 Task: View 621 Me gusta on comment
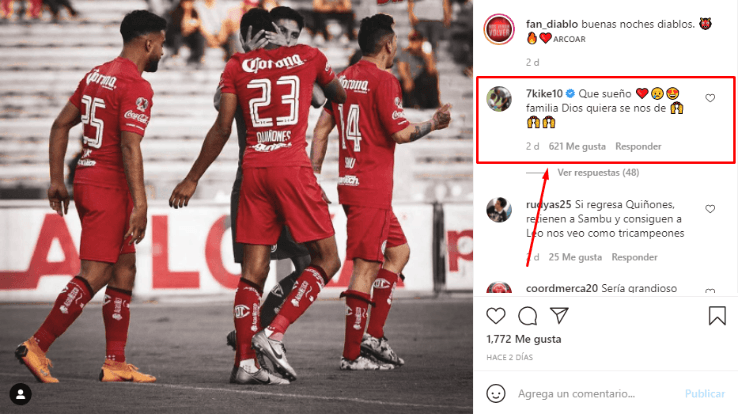tap(577, 146)
